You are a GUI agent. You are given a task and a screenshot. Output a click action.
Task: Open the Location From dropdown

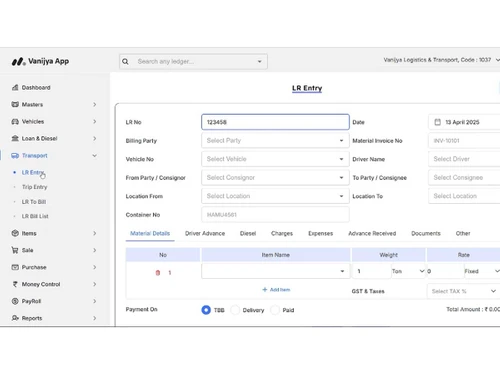coord(275,196)
